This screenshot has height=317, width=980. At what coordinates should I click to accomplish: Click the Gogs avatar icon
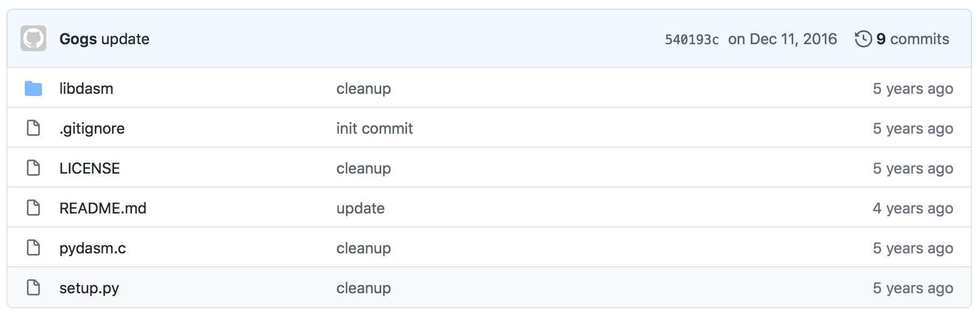34,38
